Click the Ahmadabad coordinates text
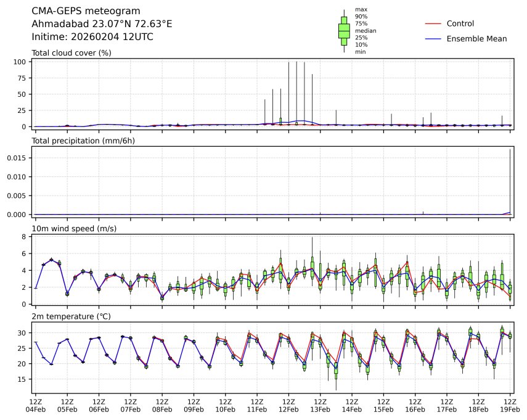The image size is (527, 420). pyautogui.click(x=102, y=24)
